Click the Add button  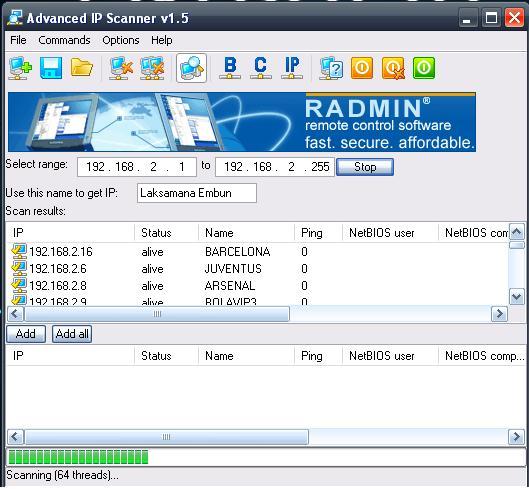26,334
